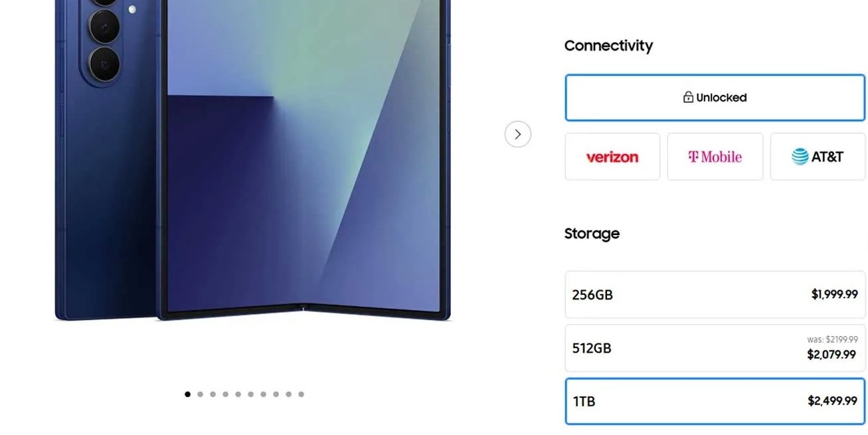
Task: Go to the eighth carousel dot
Action: pyautogui.click(x=276, y=394)
